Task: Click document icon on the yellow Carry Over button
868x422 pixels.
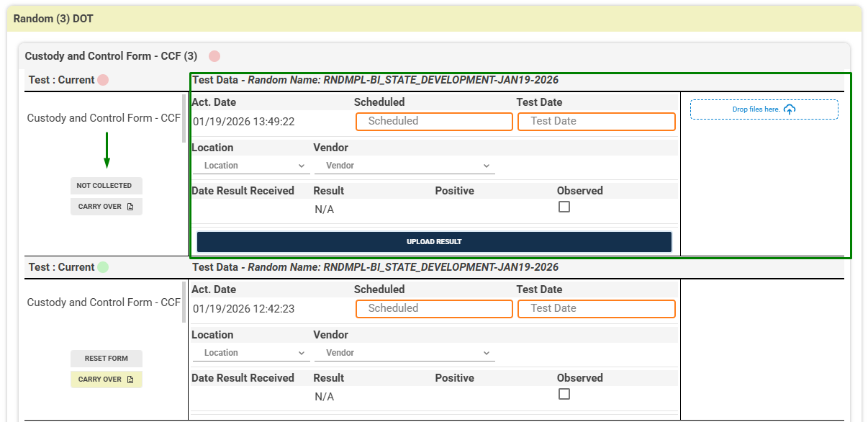Action: [x=130, y=380]
